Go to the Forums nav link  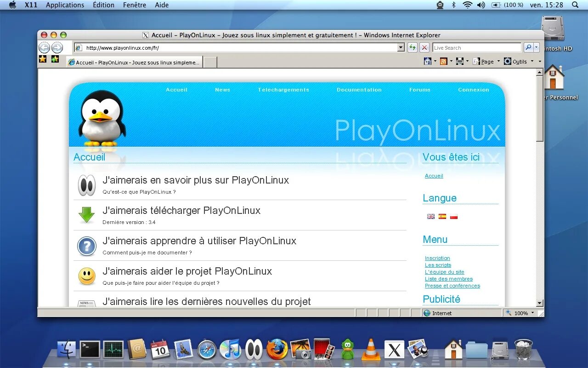420,90
